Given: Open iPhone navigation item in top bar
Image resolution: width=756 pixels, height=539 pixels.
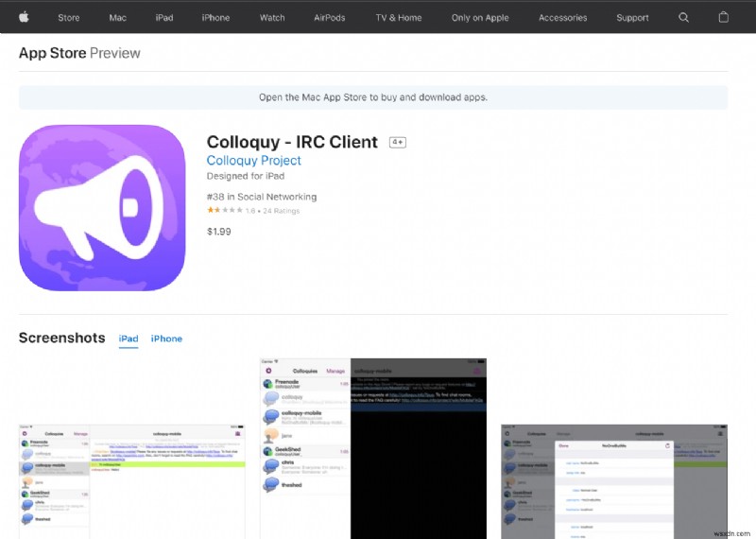Looking at the screenshot, I should [215, 18].
